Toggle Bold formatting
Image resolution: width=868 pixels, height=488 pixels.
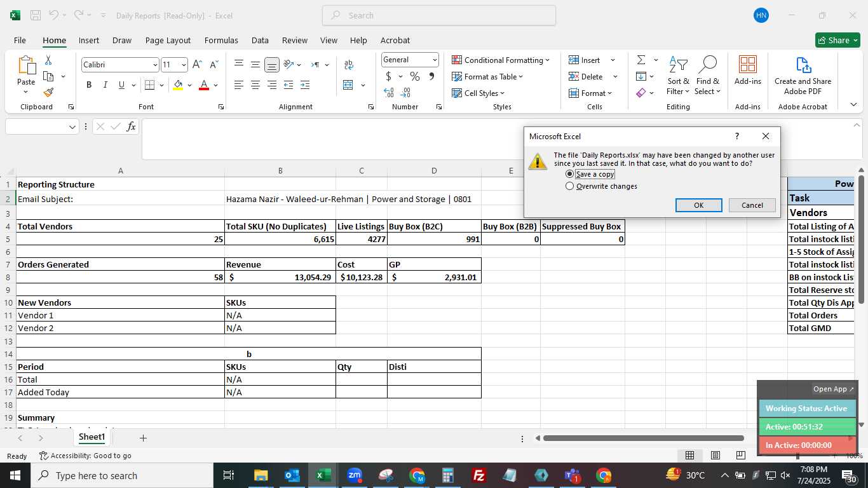[89, 85]
